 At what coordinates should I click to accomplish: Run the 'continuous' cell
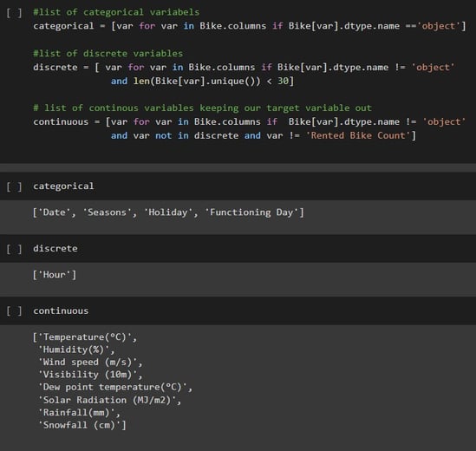click(14, 311)
